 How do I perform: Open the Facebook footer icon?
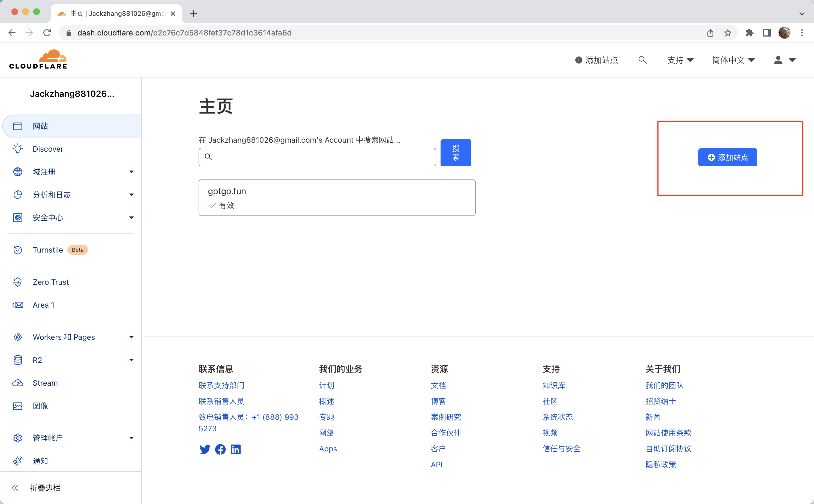pyautogui.click(x=220, y=449)
